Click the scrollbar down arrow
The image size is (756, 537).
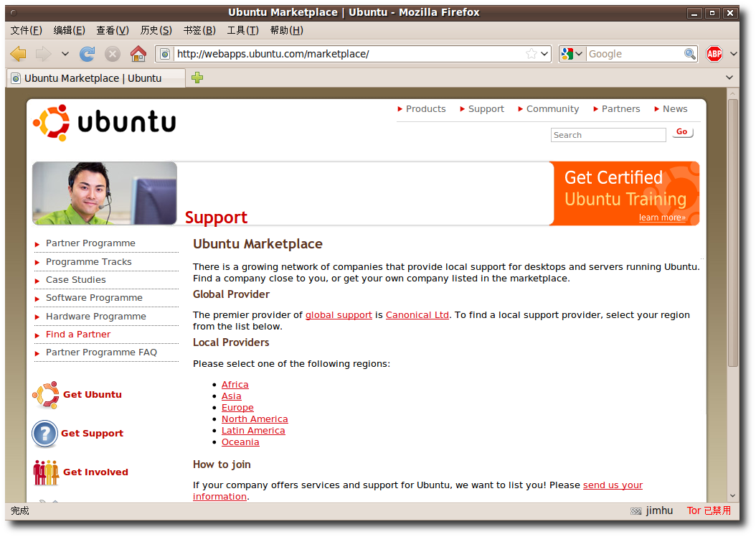(x=733, y=495)
